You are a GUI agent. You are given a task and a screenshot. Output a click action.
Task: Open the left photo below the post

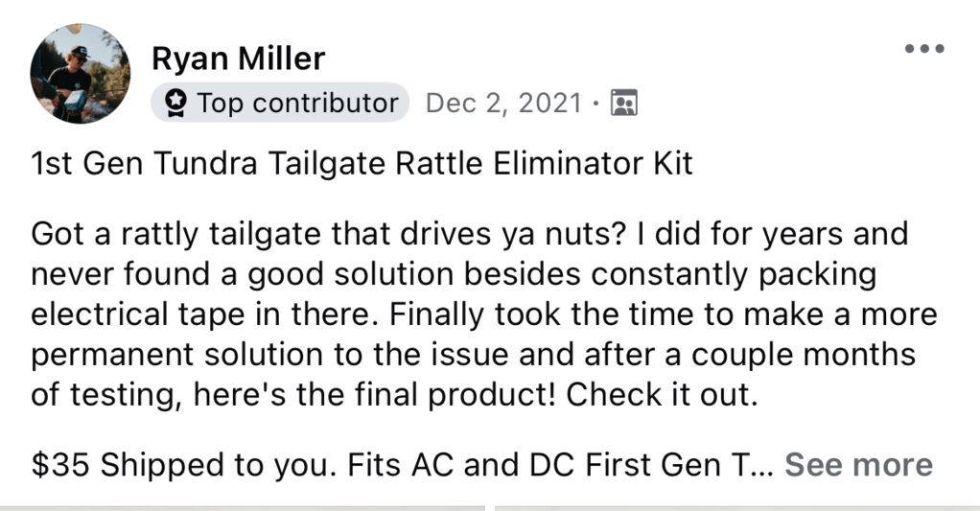click(243, 508)
